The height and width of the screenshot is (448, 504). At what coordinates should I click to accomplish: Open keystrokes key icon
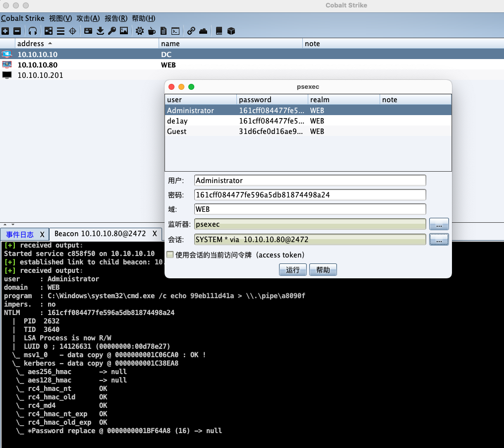pos(112,31)
